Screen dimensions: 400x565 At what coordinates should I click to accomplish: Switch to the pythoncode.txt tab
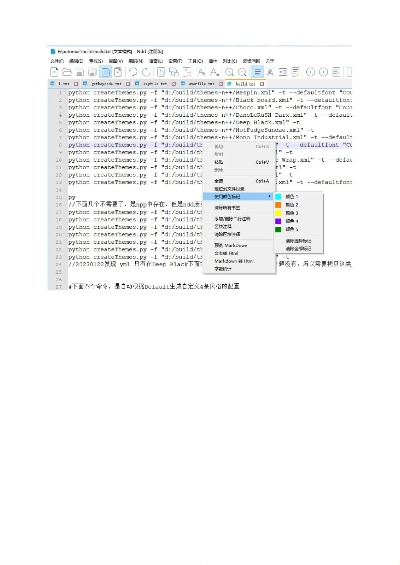point(107,84)
